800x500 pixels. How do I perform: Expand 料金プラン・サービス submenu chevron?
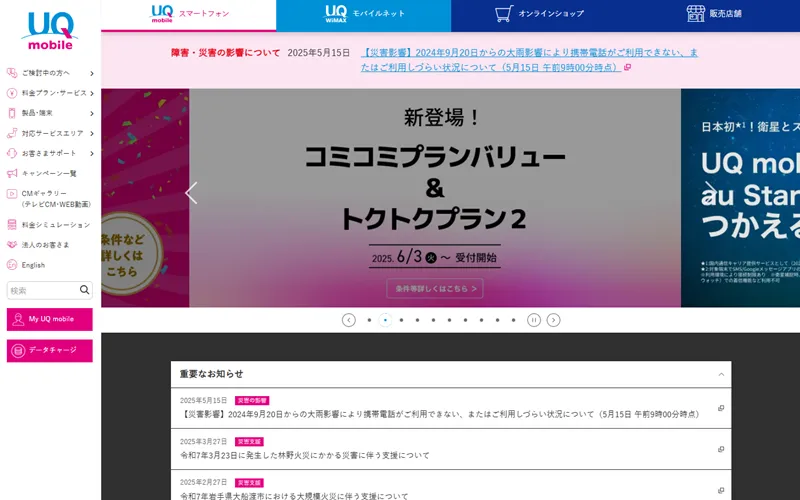point(92,93)
